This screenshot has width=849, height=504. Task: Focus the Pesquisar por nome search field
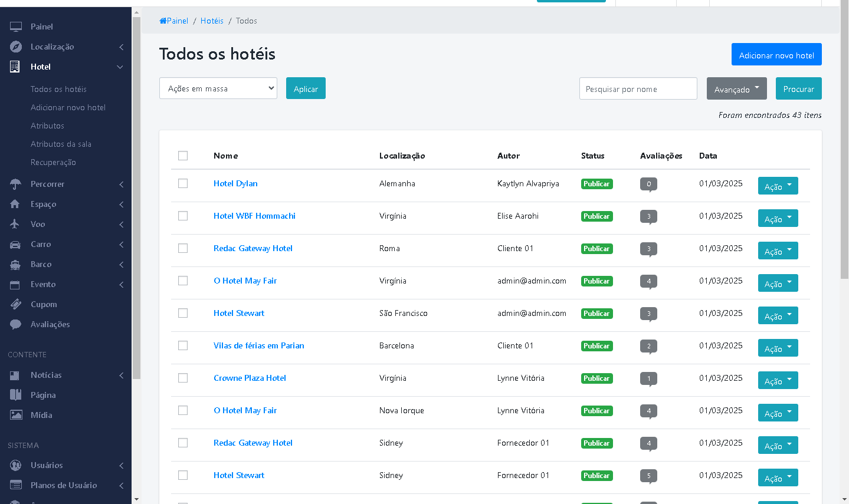click(x=638, y=88)
